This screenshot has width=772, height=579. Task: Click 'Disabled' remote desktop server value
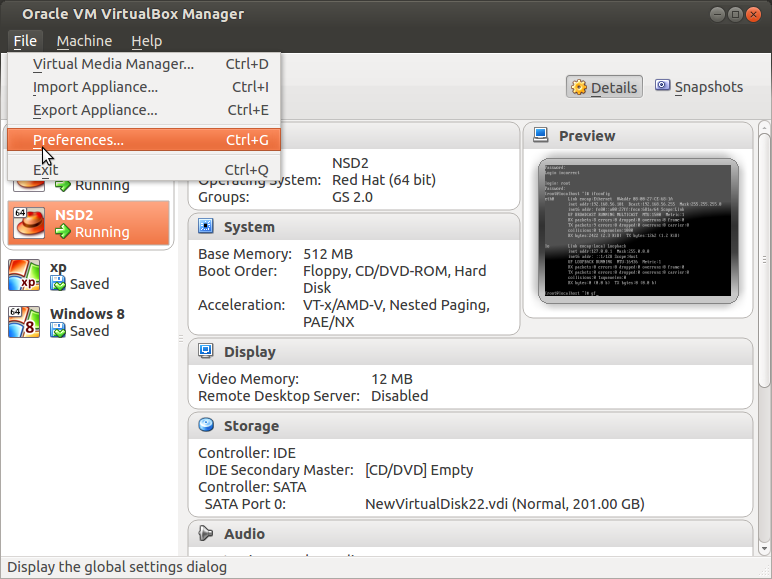(399, 396)
